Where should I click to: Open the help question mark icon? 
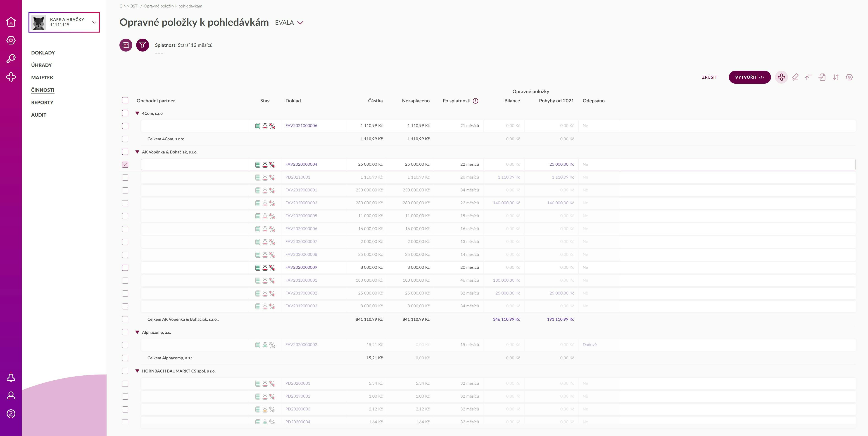[11, 414]
